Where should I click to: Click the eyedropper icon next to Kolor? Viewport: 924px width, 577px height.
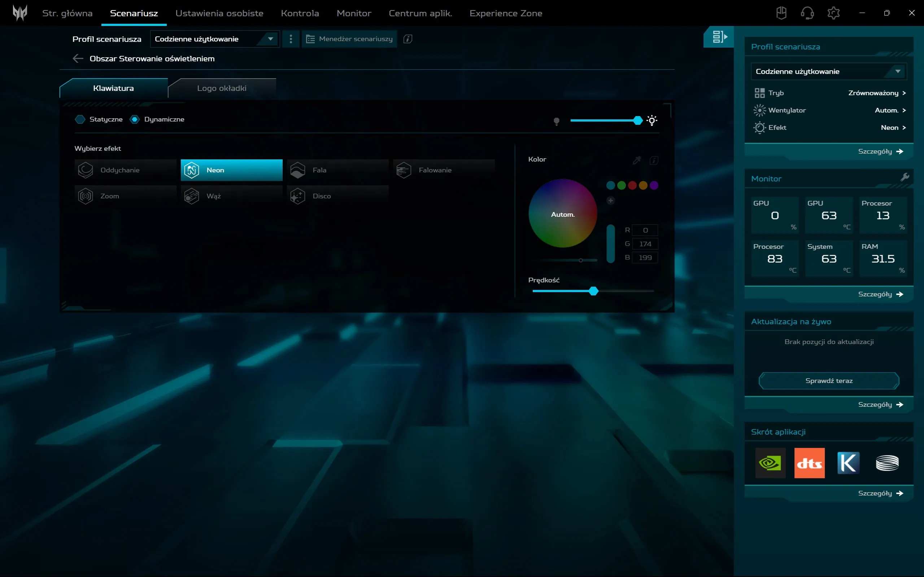point(636,160)
